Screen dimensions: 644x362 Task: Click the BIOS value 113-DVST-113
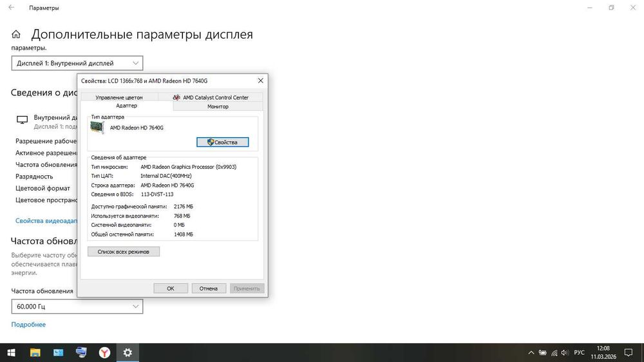click(157, 195)
